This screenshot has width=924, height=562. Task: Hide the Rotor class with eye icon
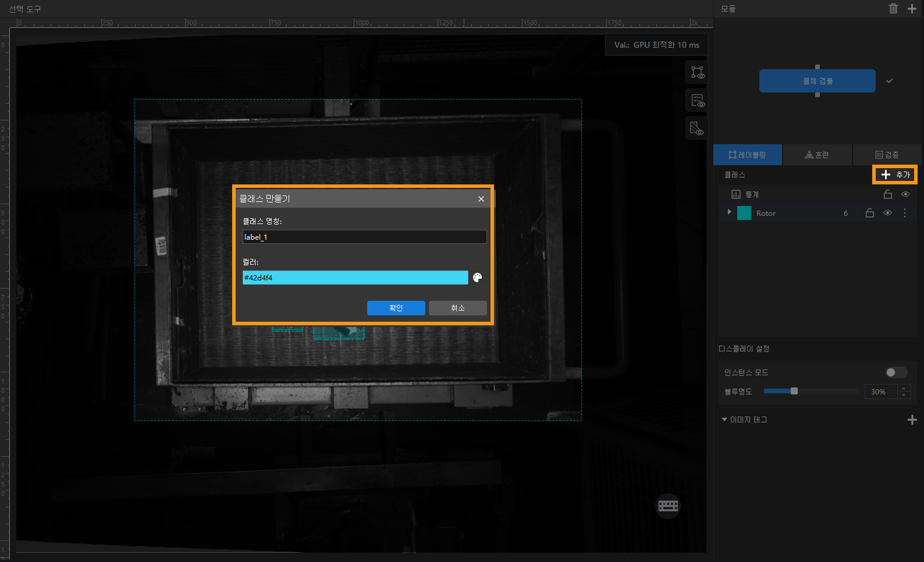point(887,213)
